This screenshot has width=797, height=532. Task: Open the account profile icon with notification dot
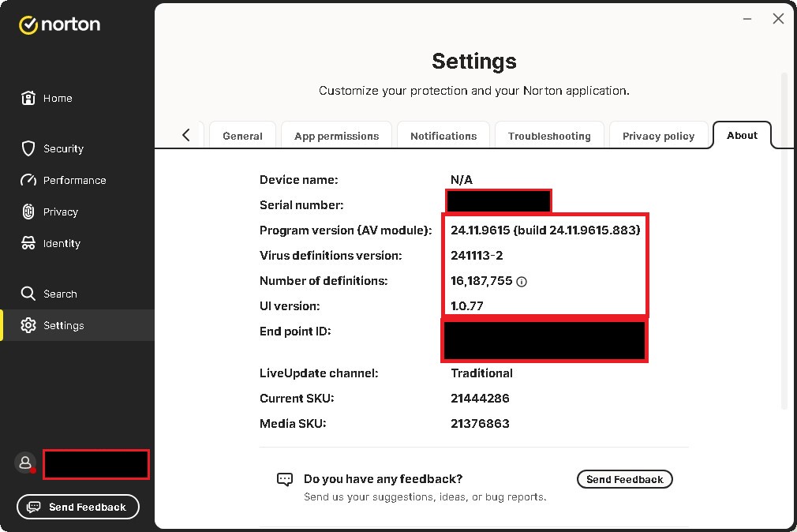pyautogui.click(x=25, y=463)
